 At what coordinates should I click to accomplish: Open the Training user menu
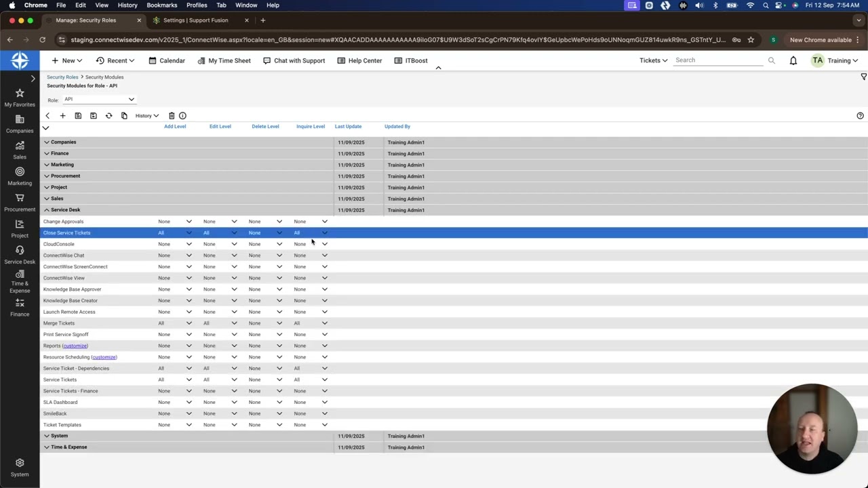click(835, 60)
